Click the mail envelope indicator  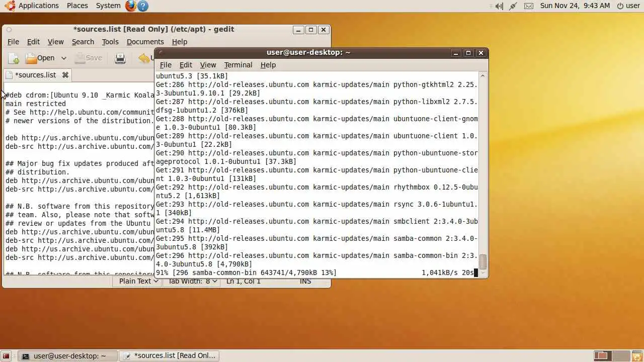coord(528,6)
